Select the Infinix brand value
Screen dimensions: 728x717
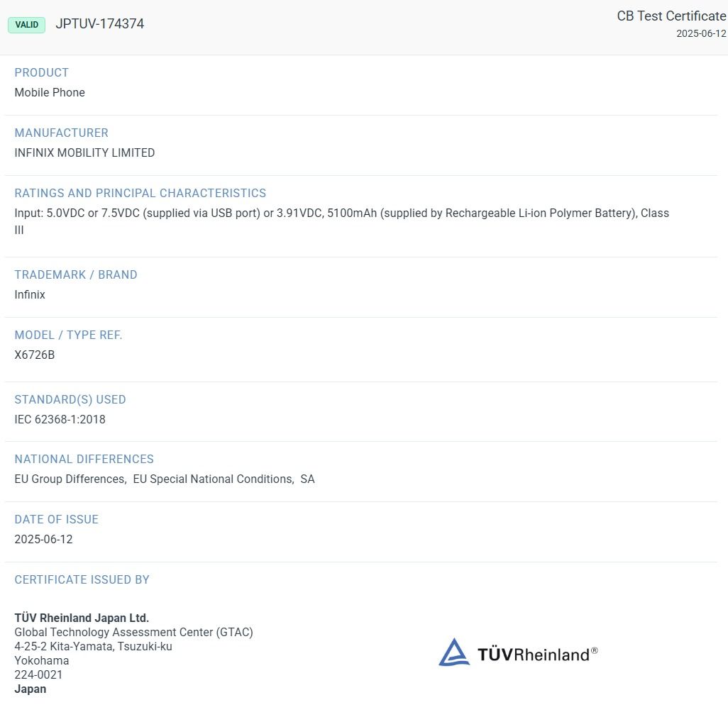pyautogui.click(x=30, y=295)
